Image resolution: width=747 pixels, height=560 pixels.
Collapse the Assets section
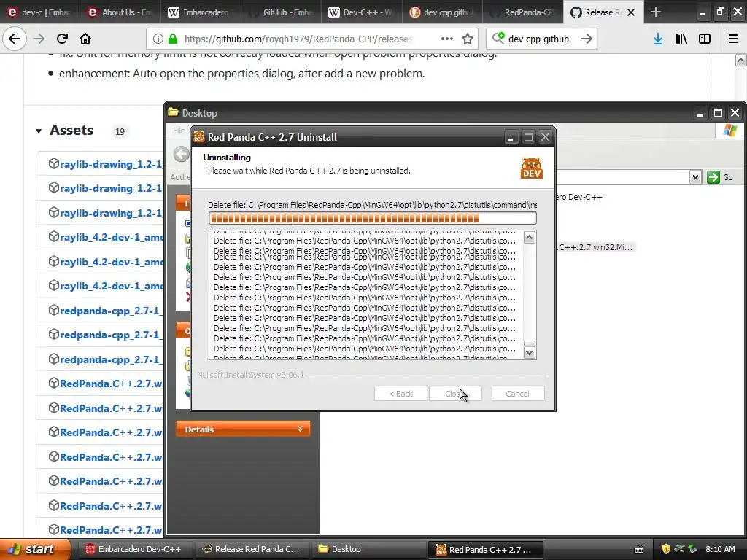pos(39,131)
